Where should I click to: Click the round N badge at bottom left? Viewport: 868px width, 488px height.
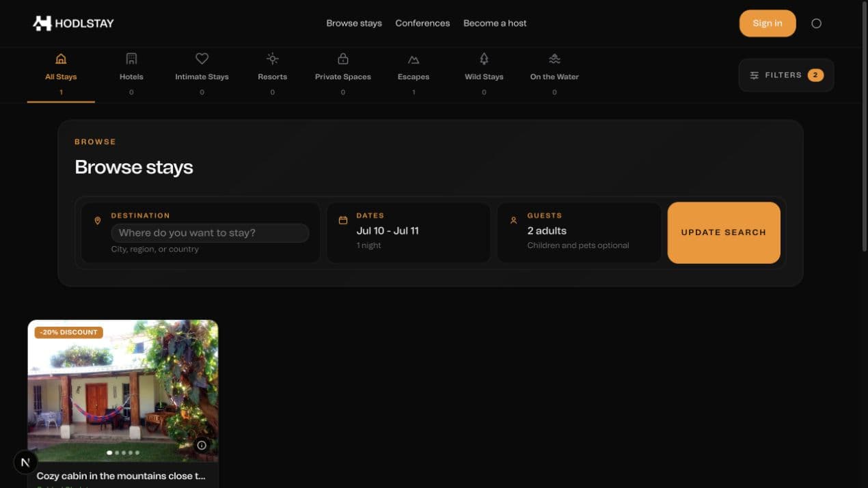(x=25, y=463)
